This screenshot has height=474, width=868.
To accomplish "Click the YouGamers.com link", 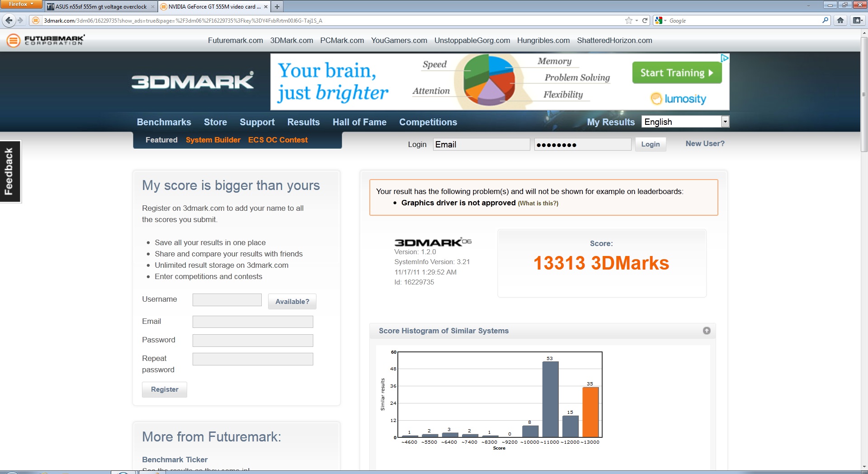I will coord(399,40).
